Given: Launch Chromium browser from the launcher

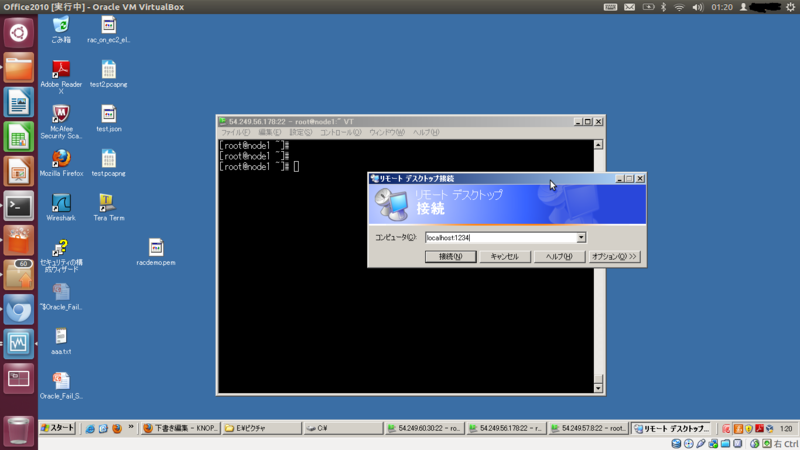Looking at the screenshot, I should [18, 310].
